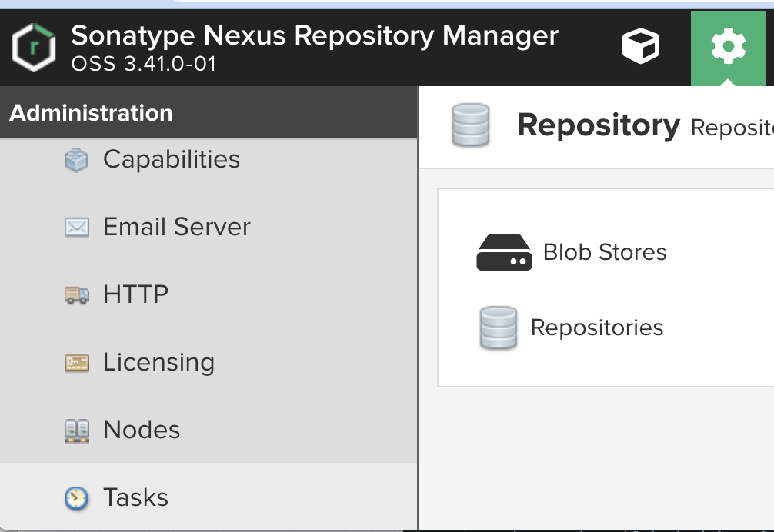Click the Repository header database icon
The height and width of the screenshot is (532, 774).
471,125
